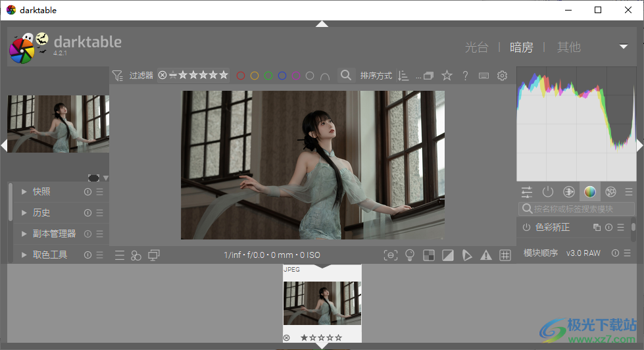Toggle the gamut check warning triangle
This screenshot has height=350, width=644.
coord(486,255)
